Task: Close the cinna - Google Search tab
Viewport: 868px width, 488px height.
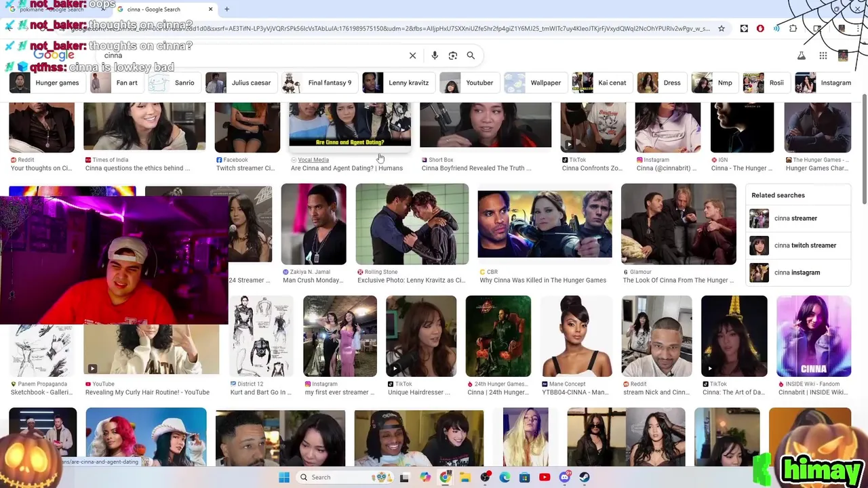Action: coord(210,9)
